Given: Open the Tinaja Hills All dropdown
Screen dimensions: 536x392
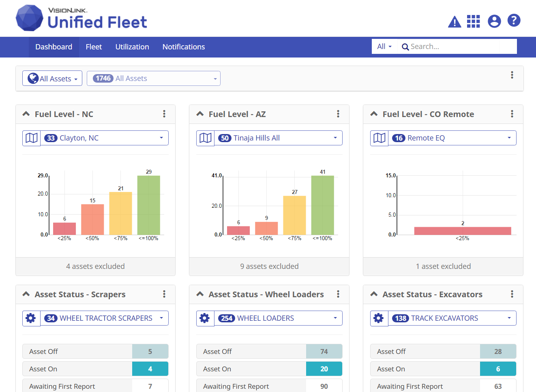Looking at the screenshot, I should [278, 138].
